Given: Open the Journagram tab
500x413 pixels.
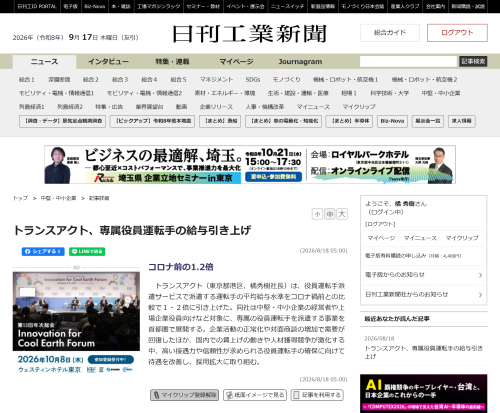Looking at the screenshot, I should (x=300, y=62).
